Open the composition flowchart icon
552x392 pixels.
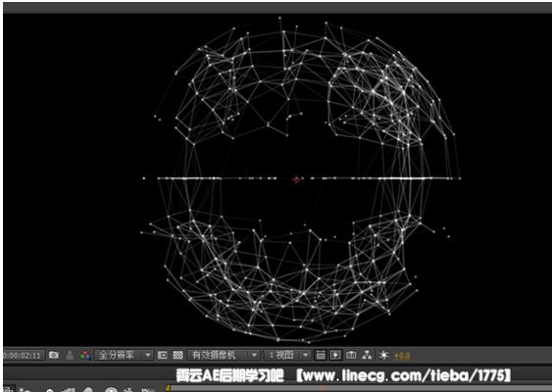[367, 355]
